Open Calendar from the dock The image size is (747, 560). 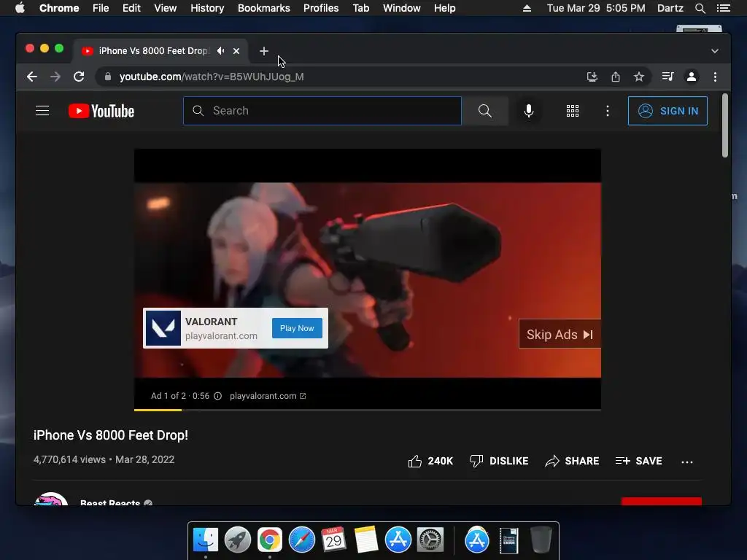(333, 540)
